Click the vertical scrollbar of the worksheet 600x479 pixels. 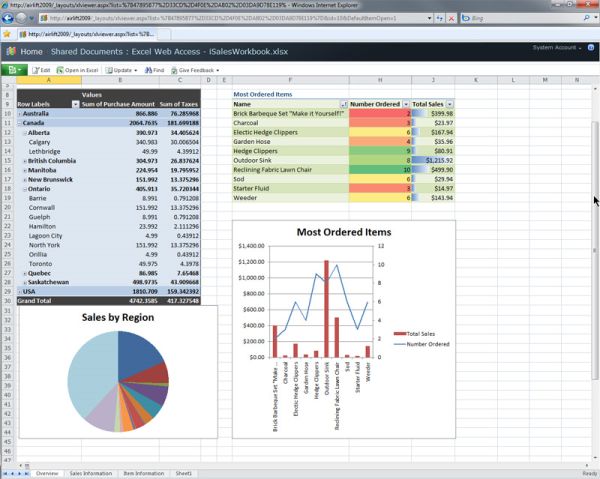coord(595,250)
